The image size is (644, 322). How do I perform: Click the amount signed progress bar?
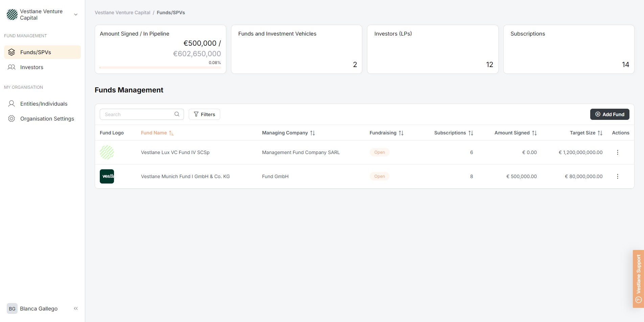click(160, 67)
